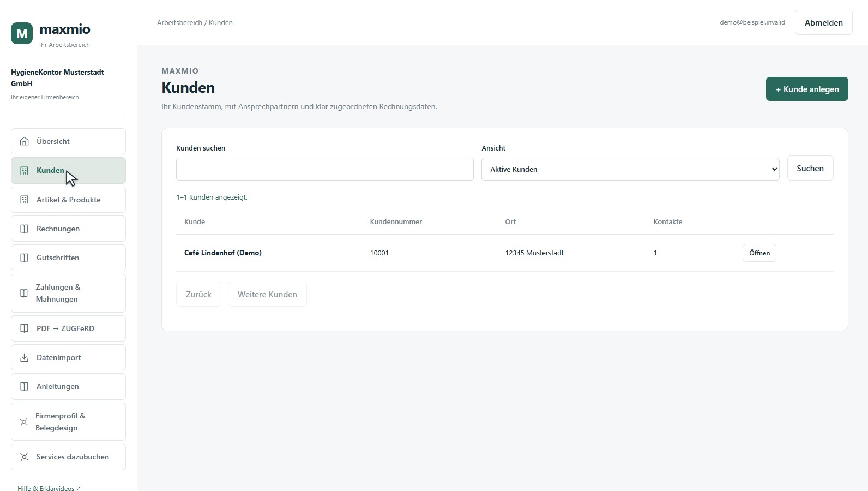Log out with the Abmelden button

point(823,22)
